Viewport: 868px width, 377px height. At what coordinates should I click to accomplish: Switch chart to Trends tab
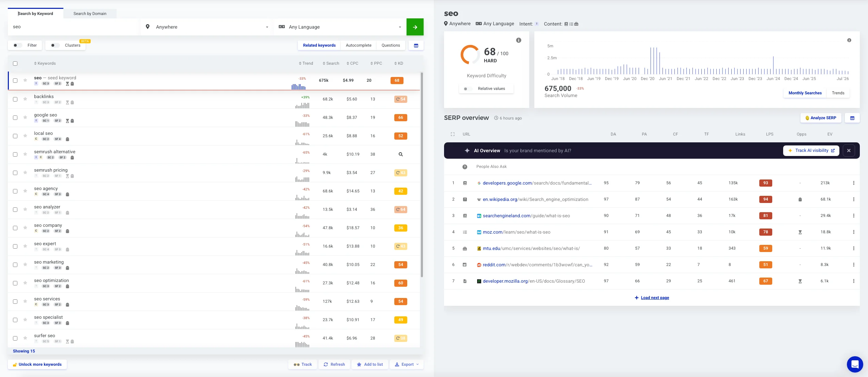838,93
